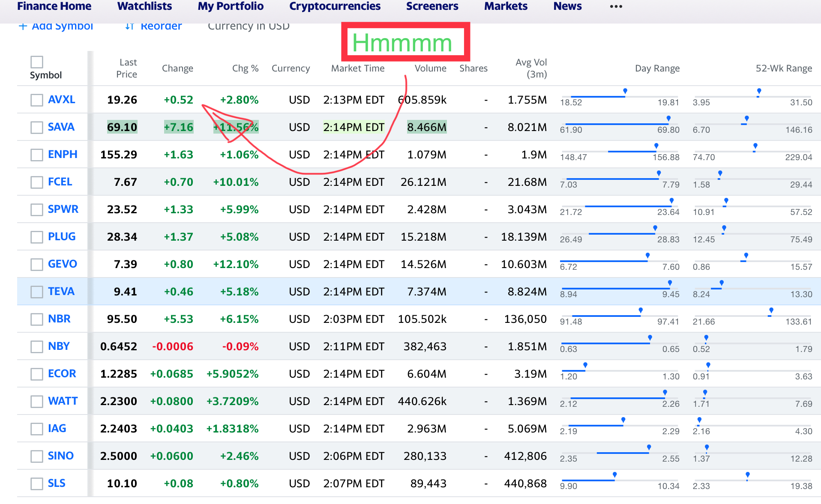Check the AVXL row checkbox
The width and height of the screenshot is (821, 504).
(x=37, y=100)
